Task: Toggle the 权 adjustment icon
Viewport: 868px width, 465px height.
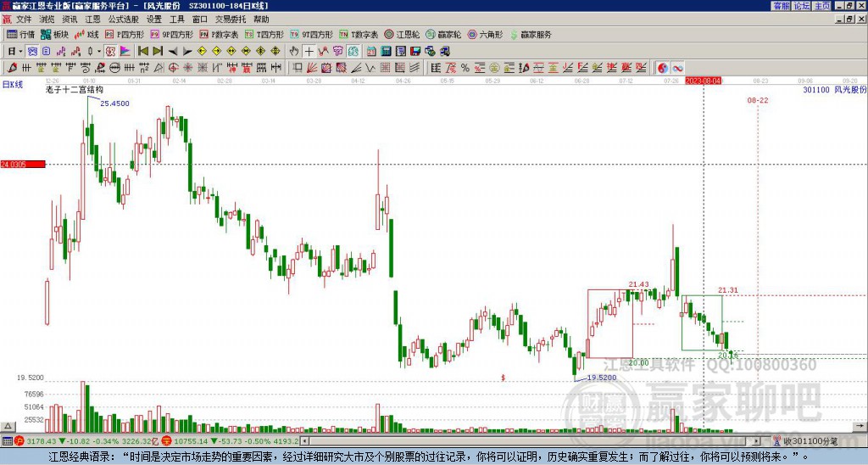Action: [x=110, y=52]
